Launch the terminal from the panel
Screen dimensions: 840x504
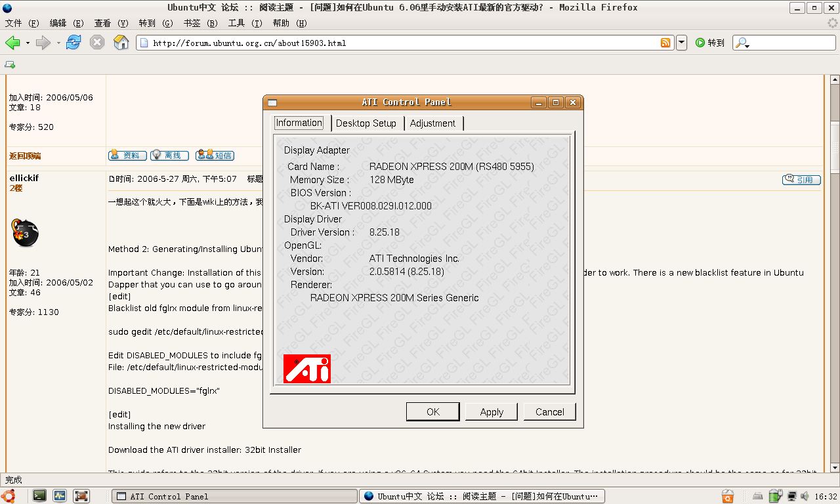[x=39, y=495]
